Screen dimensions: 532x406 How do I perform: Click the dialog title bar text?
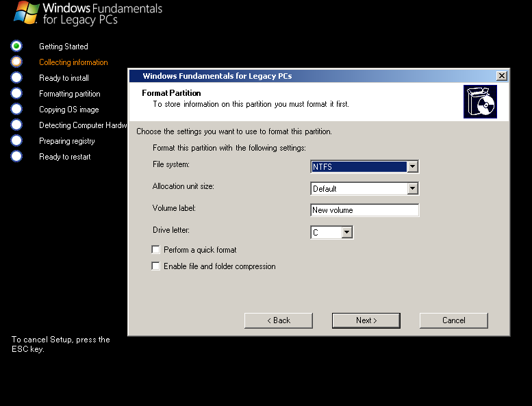click(x=217, y=76)
